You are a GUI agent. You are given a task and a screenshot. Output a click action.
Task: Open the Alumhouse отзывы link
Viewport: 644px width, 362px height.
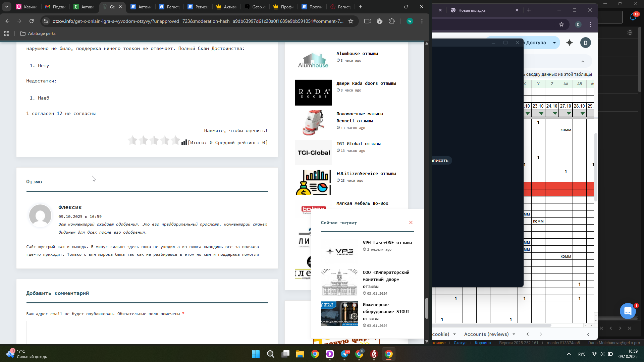[357, 54]
